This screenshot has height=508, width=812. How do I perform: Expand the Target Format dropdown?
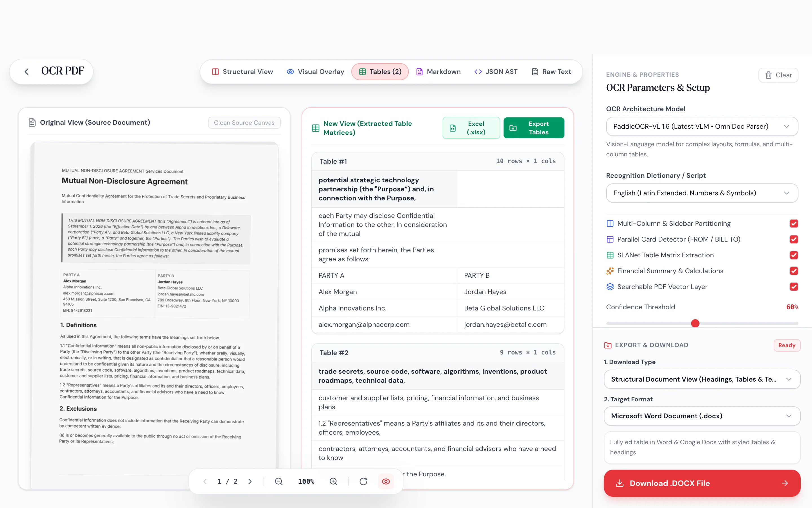point(702,416)
